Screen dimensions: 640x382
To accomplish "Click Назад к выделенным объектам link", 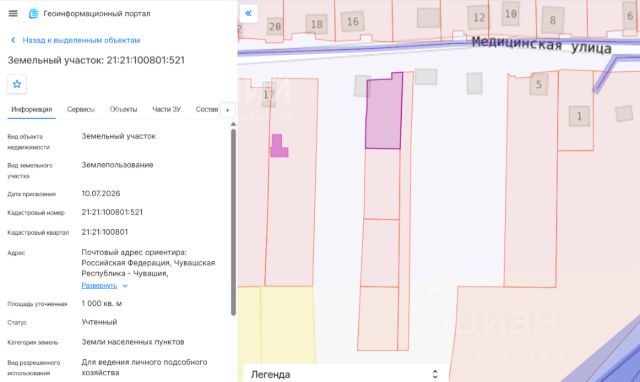I will tap(81, 40).
